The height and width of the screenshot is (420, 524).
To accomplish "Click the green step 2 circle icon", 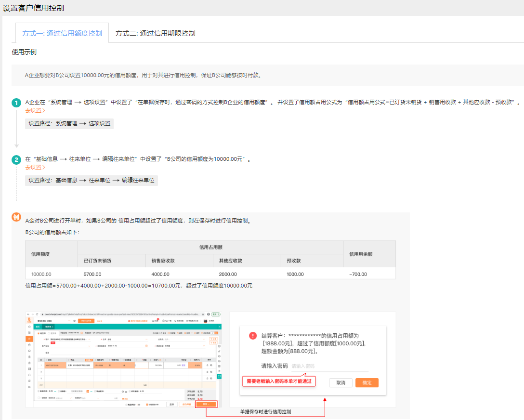I will [16, 160].
